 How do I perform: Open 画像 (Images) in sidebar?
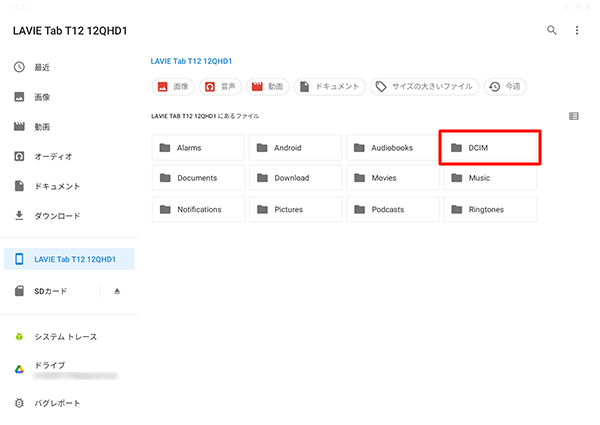tap(69, 97)
